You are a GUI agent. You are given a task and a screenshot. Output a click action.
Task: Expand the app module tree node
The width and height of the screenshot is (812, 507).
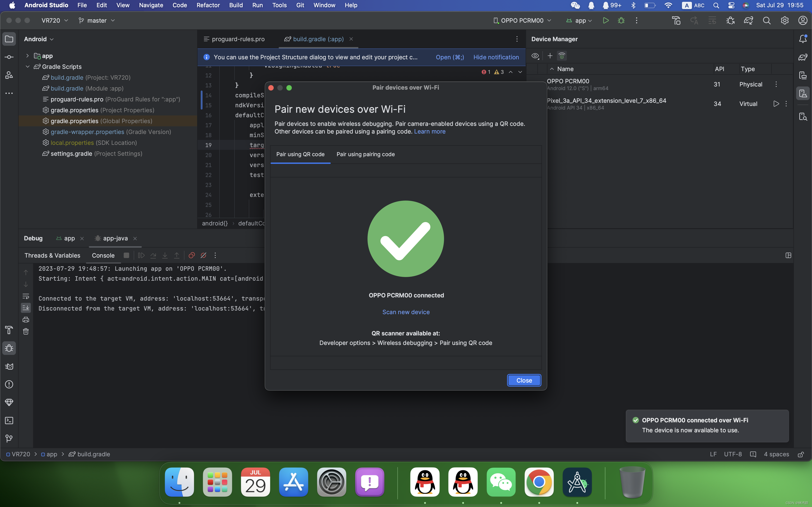point(27,56)
